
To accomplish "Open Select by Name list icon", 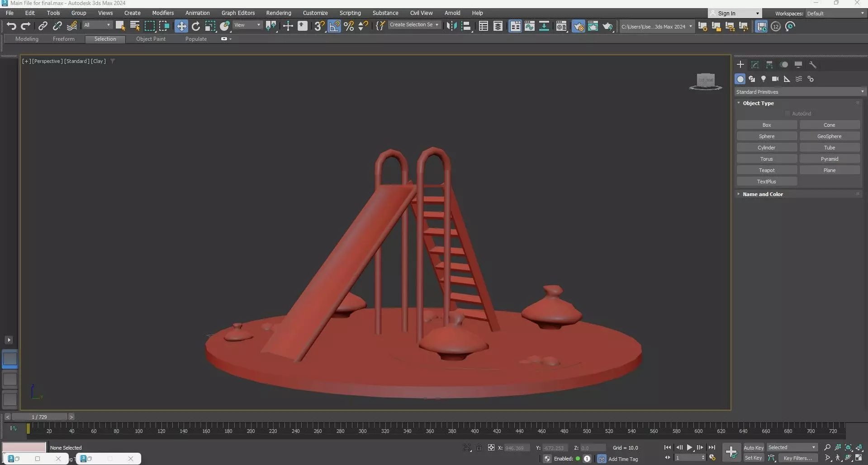I will point(135,26).
